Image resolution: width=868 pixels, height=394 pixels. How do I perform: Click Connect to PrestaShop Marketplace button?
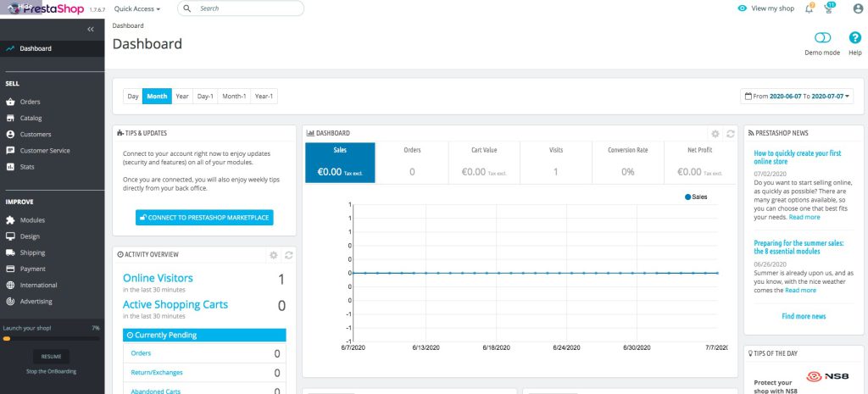[204, 218]
